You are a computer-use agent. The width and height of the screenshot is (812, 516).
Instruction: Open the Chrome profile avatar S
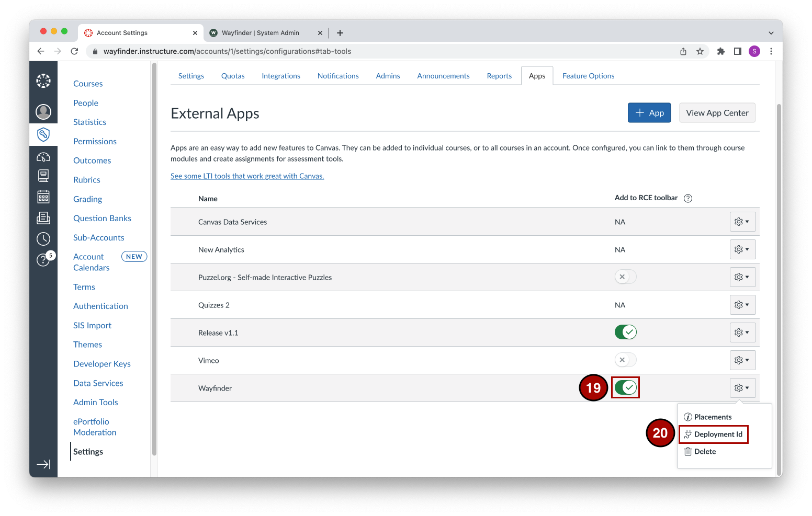pos(754,51)
